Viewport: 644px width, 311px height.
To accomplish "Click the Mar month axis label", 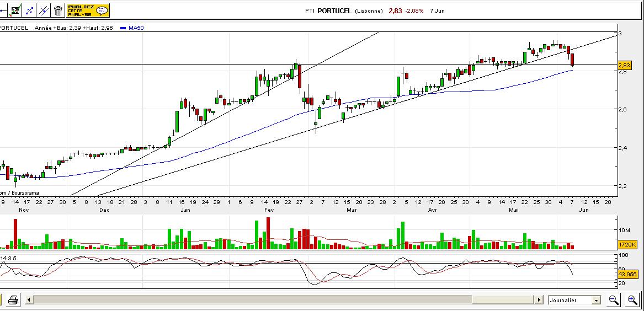I will coord(352,210).
